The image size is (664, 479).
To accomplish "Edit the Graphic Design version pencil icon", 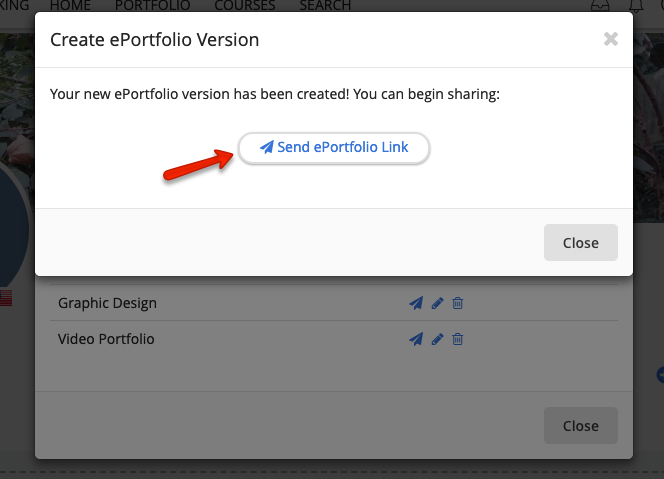I will pos(437,303).
